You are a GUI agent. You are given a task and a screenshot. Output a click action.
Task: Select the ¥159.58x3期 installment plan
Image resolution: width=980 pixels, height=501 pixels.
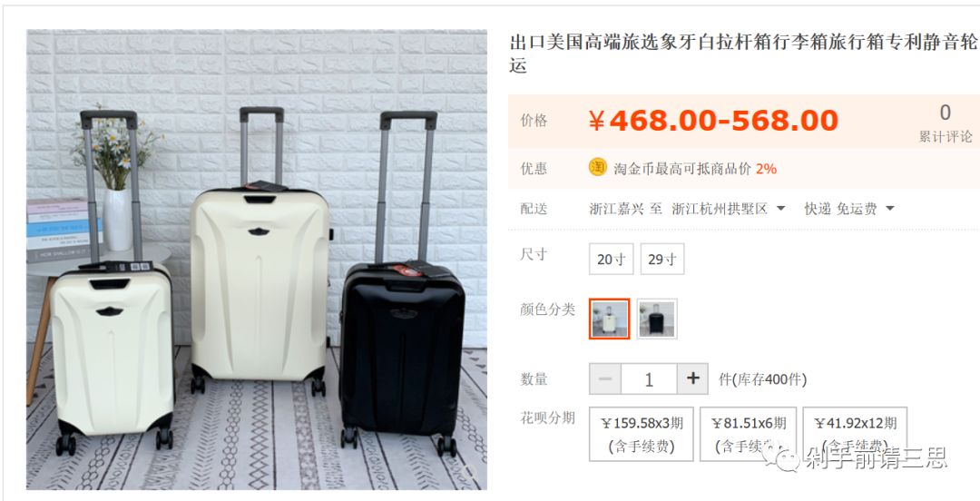[x=642, y=434]
